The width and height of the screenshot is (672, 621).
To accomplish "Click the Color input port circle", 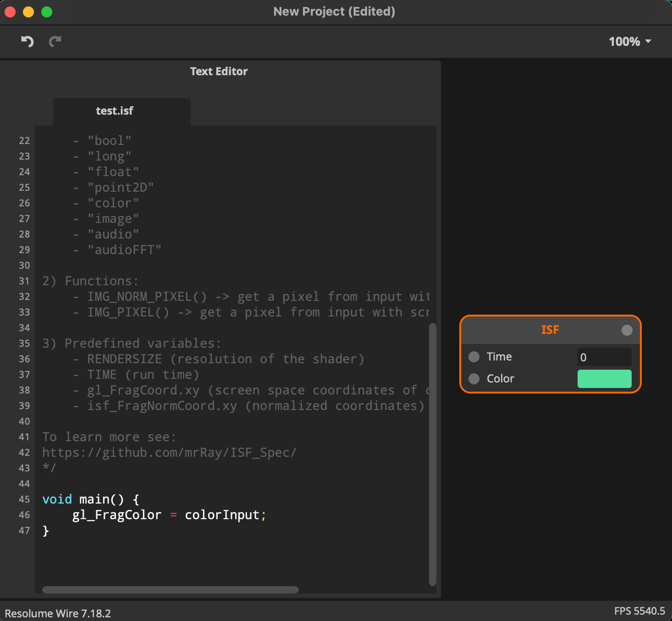I will pyautogui.click(x=474, y=379).
